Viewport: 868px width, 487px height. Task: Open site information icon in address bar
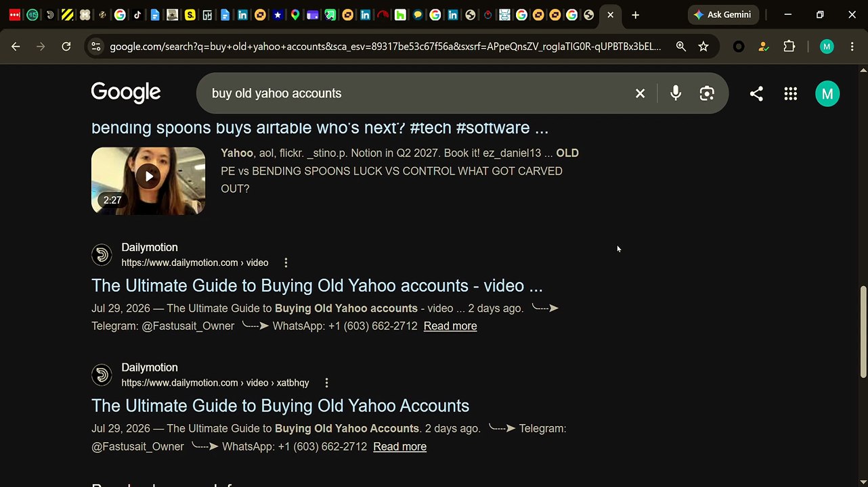(x=95, y=47)
